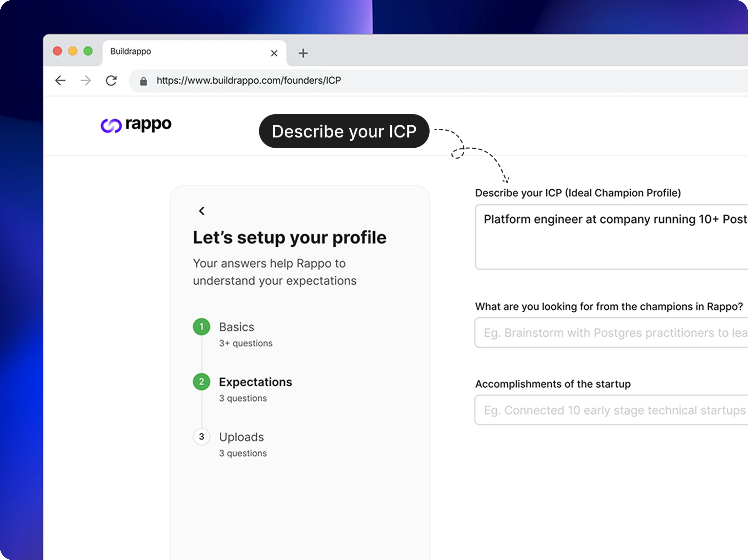
Task: Click the champions expectations input field
Action: (x=611, y=333)
